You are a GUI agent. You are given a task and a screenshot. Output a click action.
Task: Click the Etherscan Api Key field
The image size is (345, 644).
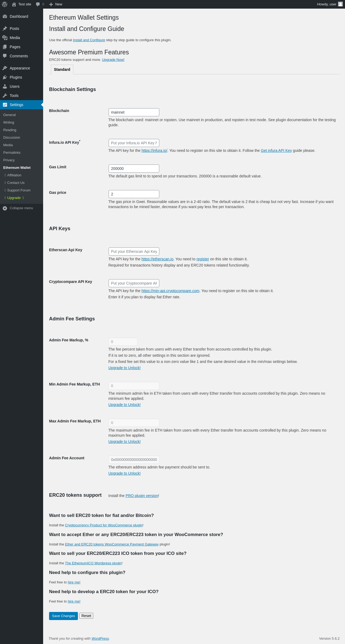coord(134,251)
